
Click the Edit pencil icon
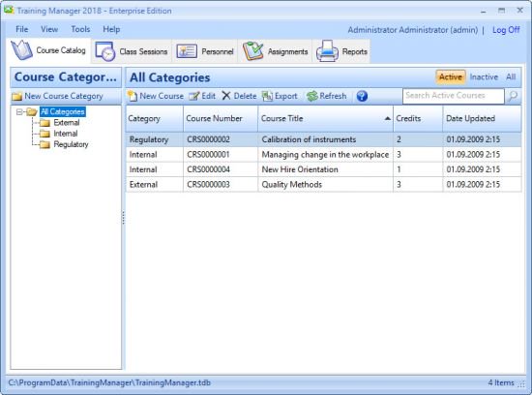point(194,96)
